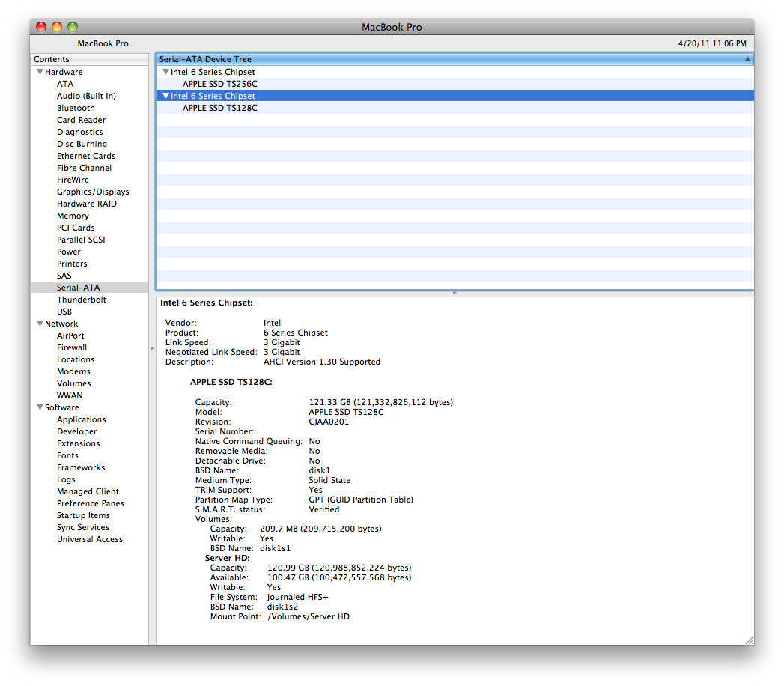Select Memory in the sidebar
784x686 pixels.
tap(73, 216)
